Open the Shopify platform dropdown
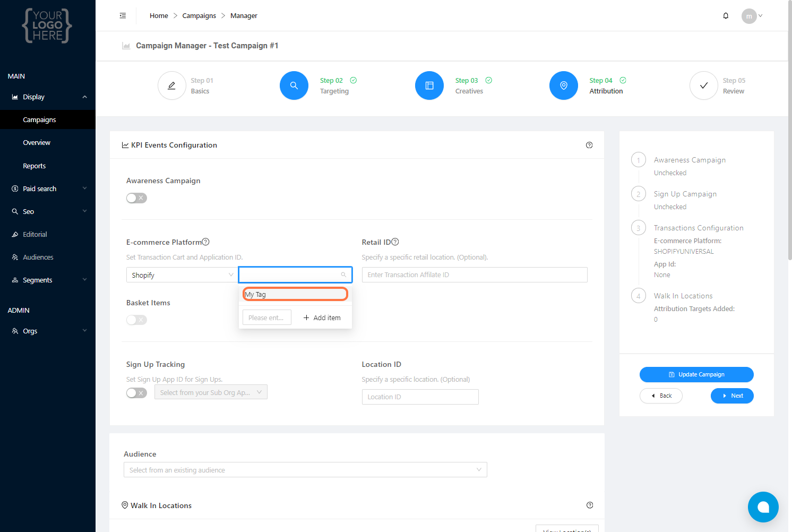Image resolution: width=792 pixels, height=532 pixels. click(x=182, y=275)
